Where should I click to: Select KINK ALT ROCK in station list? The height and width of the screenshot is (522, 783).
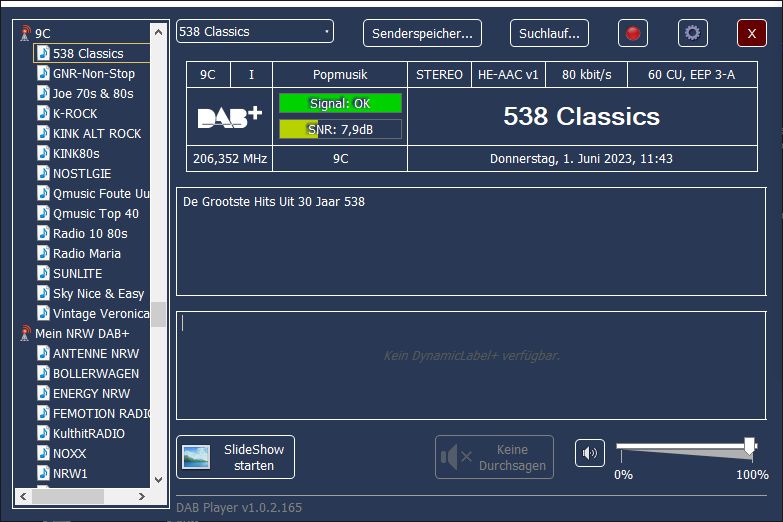point(97,133)
